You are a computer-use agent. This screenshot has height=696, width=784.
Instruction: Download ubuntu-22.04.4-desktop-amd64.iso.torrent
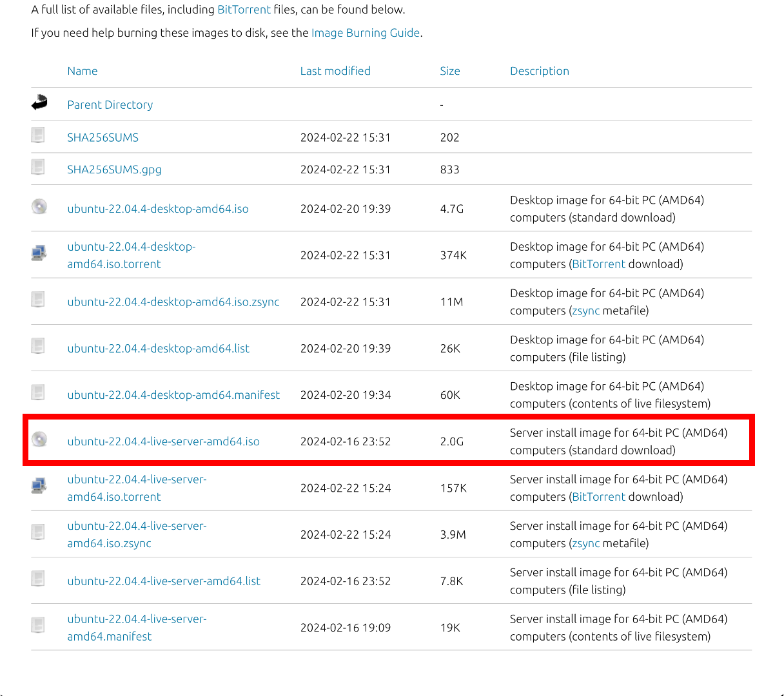[x=132, y=255]
